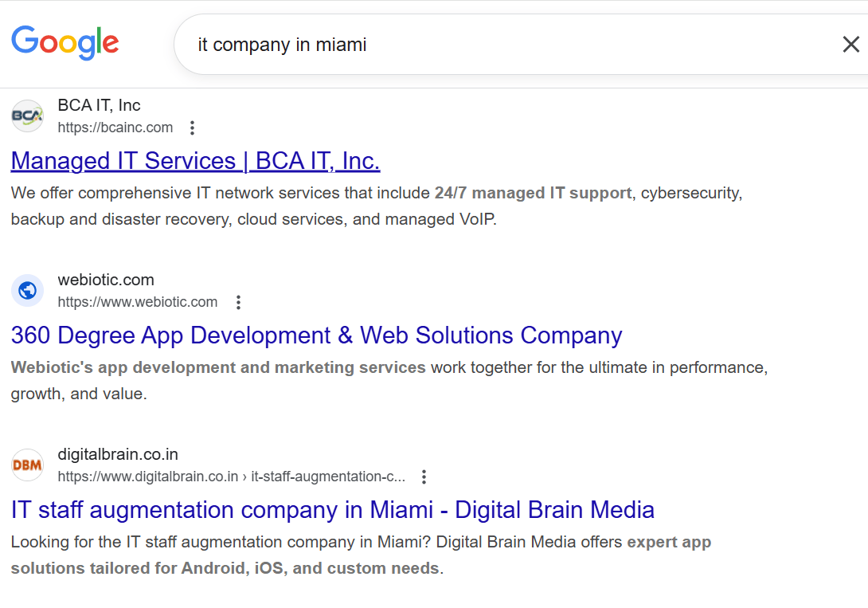Screen dimensions: 868x608
Task: Click the https://bcainc.com URL text
Action: click(115, 127)
